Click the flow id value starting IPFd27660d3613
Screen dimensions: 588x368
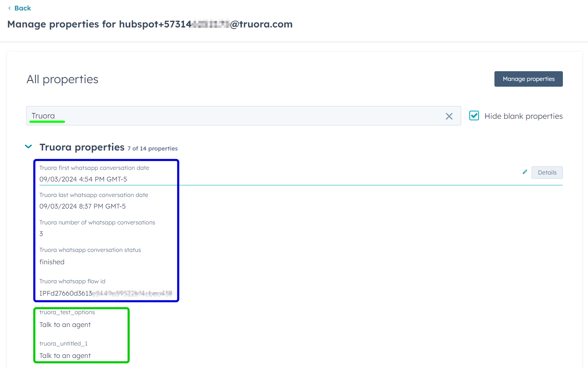pyautogui.click(x=106, y=293)
